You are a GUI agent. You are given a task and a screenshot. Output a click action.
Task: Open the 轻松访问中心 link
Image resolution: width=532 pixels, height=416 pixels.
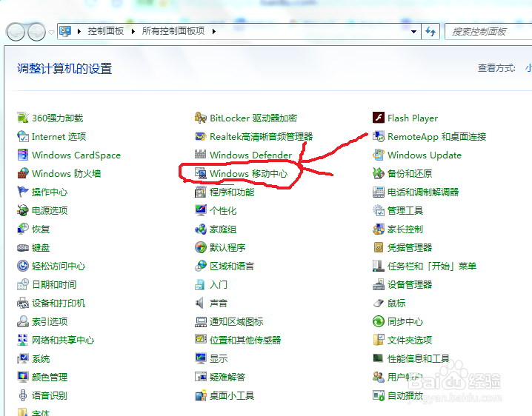click(59, 266)
